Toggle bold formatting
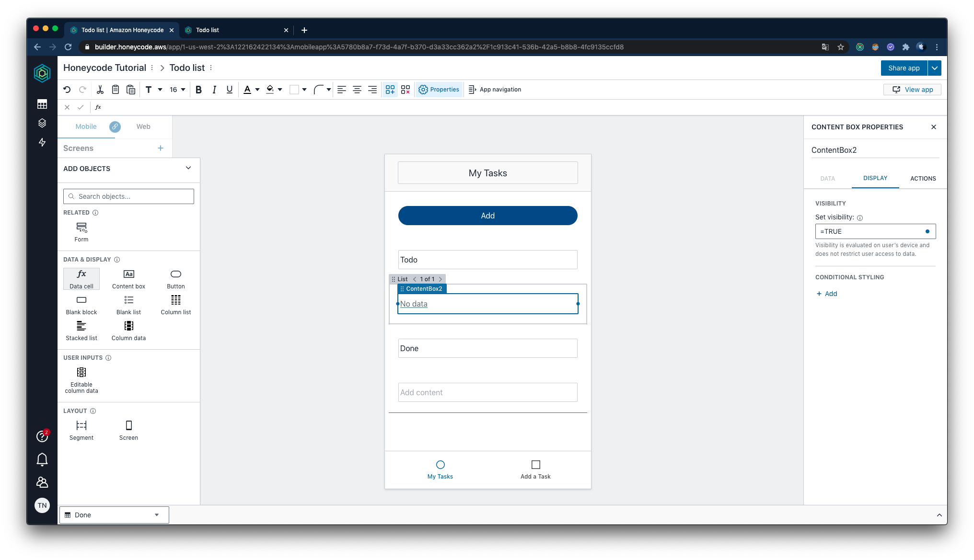The width and height of the screenshot is (974, 560). pos(198,90)
